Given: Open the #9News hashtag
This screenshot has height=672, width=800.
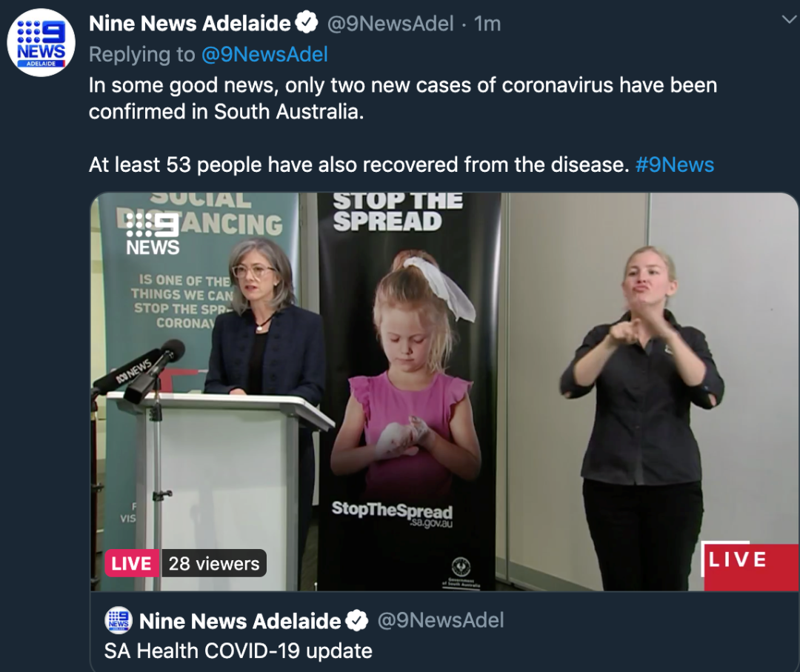Looking at the screenshot, I should point(675,164).
